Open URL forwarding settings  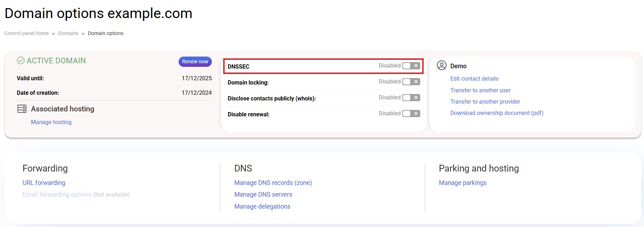[x=44, y=183]
